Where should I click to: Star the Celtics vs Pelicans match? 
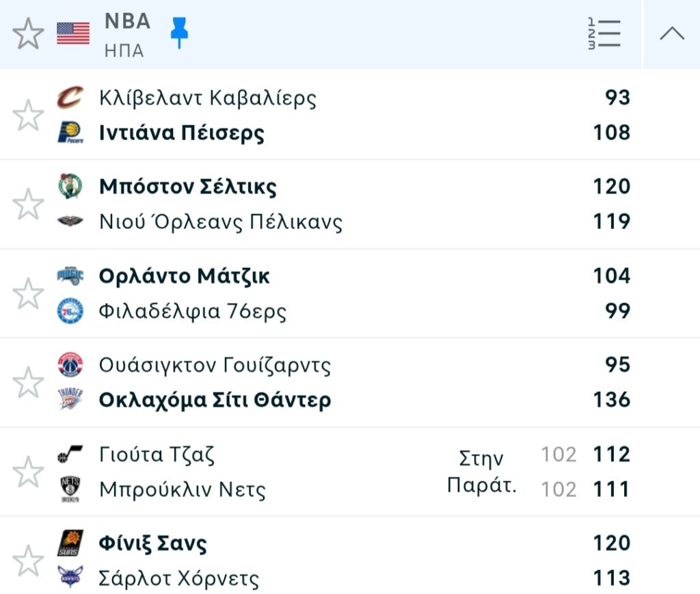[x=29, y=204]
